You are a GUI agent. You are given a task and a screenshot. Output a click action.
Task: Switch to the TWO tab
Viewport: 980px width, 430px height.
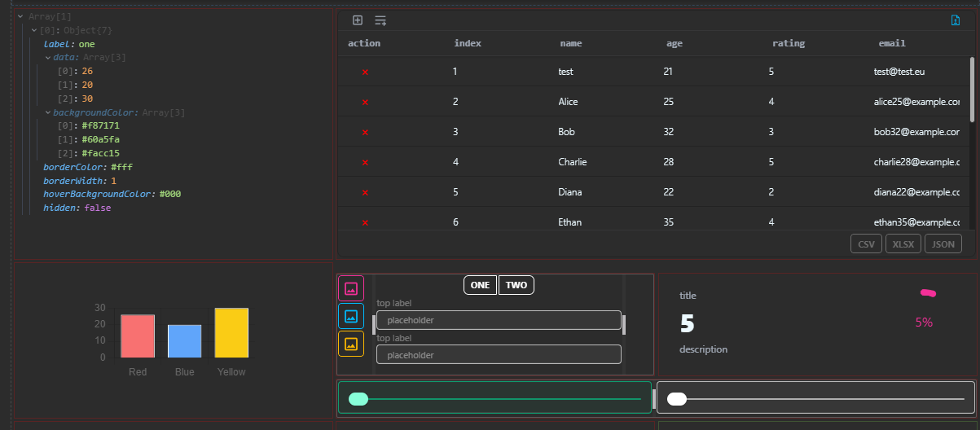click(516, 285)
